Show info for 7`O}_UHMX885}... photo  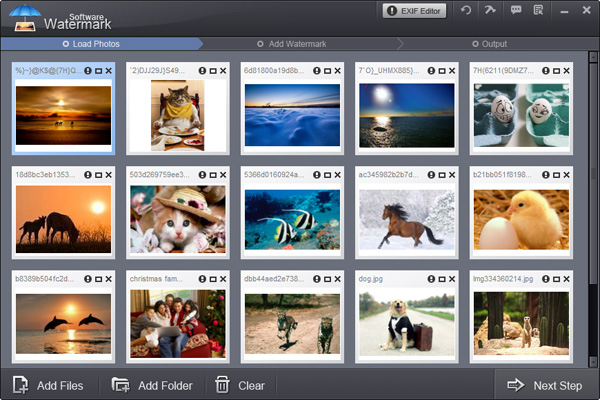pyautogui.click(x=431, y=71)
